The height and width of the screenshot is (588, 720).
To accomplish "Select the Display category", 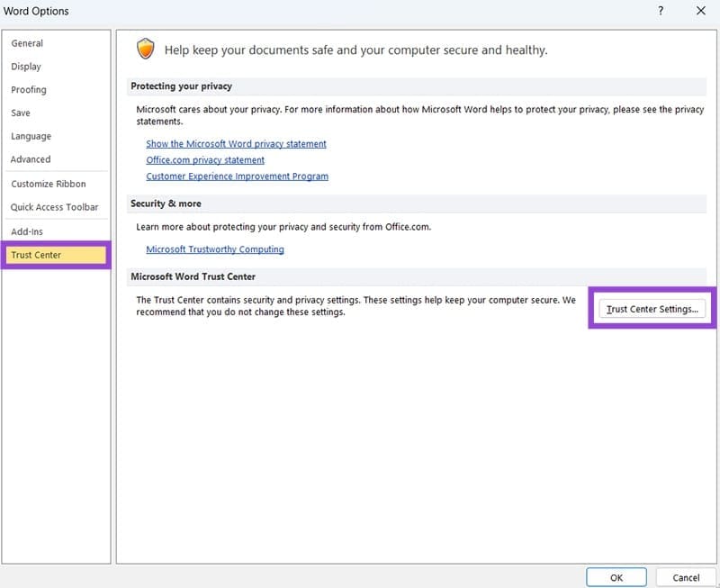I will coord(26,67).
